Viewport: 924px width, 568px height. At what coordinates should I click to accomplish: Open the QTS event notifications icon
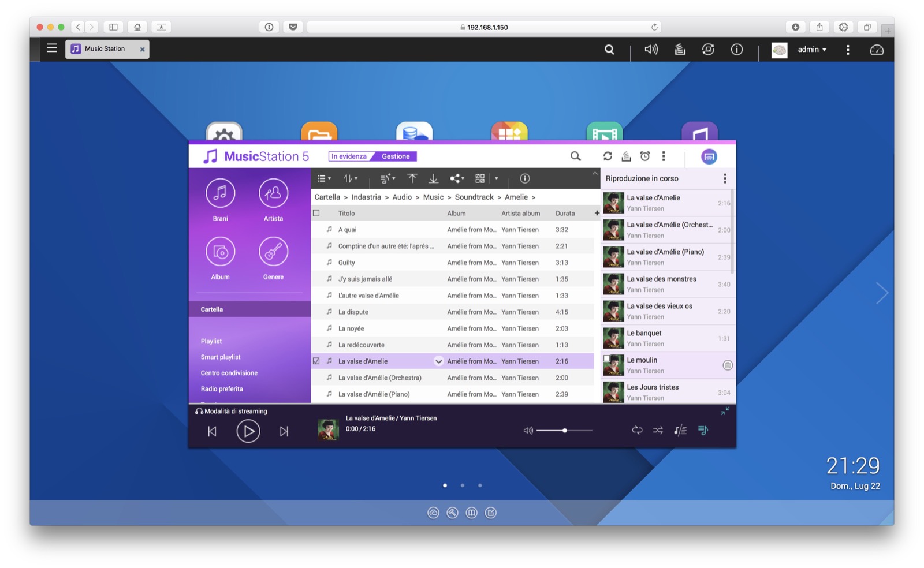736,50
